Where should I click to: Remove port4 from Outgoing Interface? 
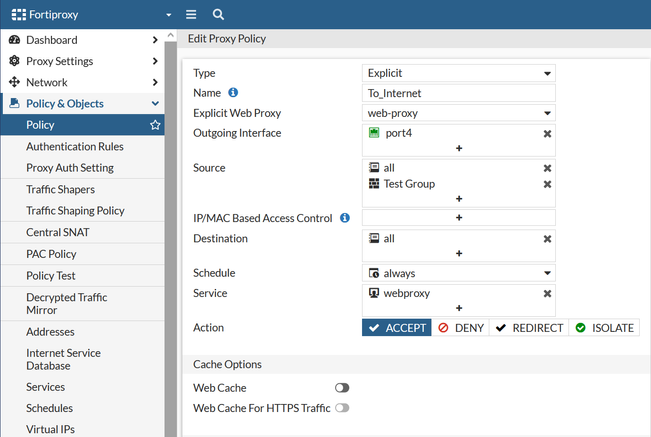click(x=547, y=133)
